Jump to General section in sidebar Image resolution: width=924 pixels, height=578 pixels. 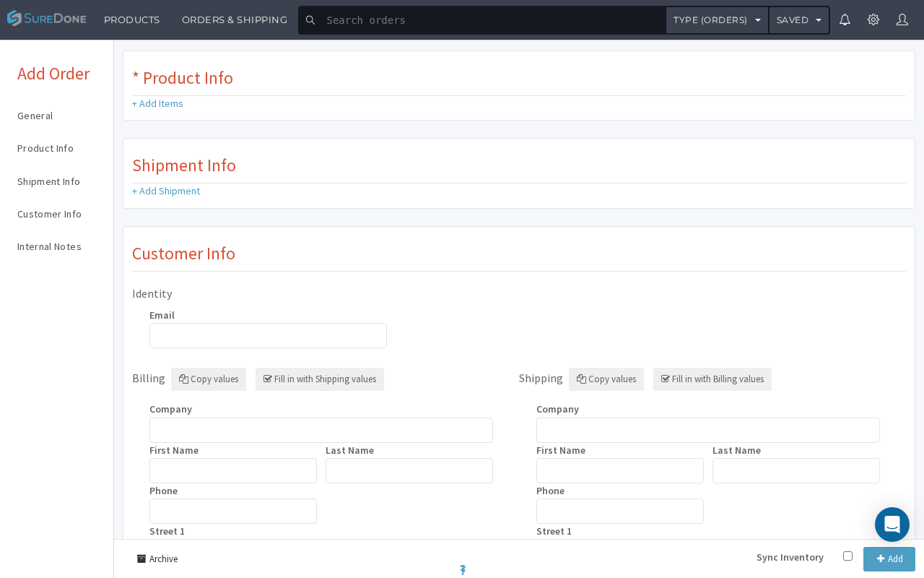tap(35, 116)
